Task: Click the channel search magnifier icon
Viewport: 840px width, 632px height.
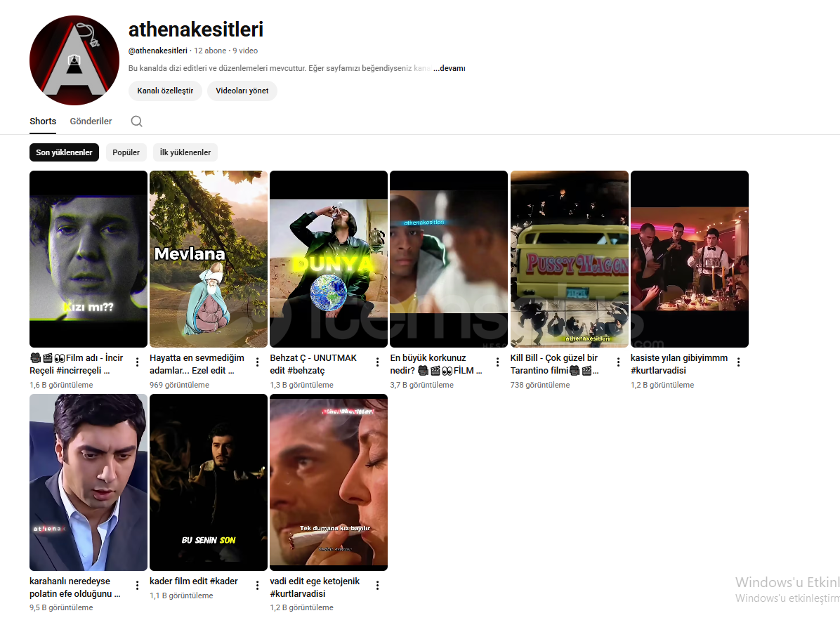Action: coord(137,121)
